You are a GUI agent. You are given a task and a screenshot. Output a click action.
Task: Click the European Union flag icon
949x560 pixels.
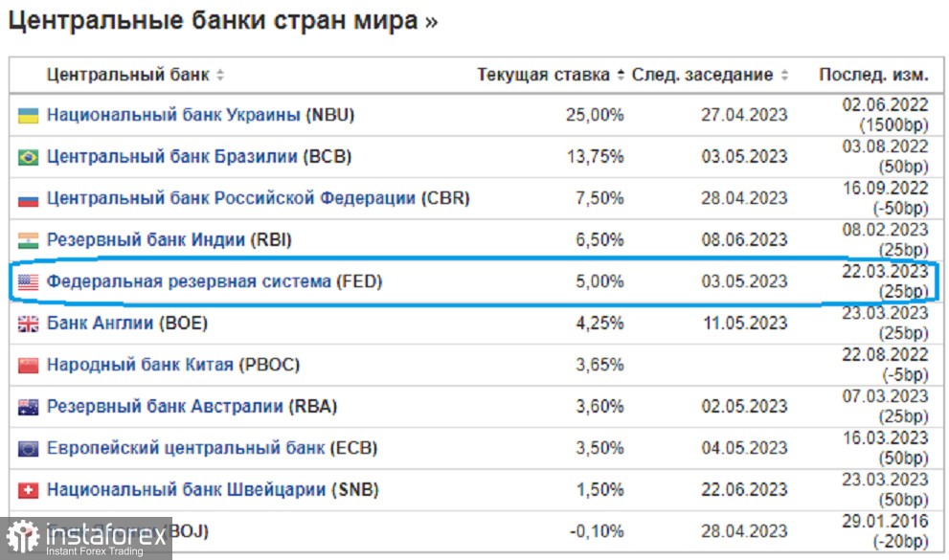click(x=28, y=449)
